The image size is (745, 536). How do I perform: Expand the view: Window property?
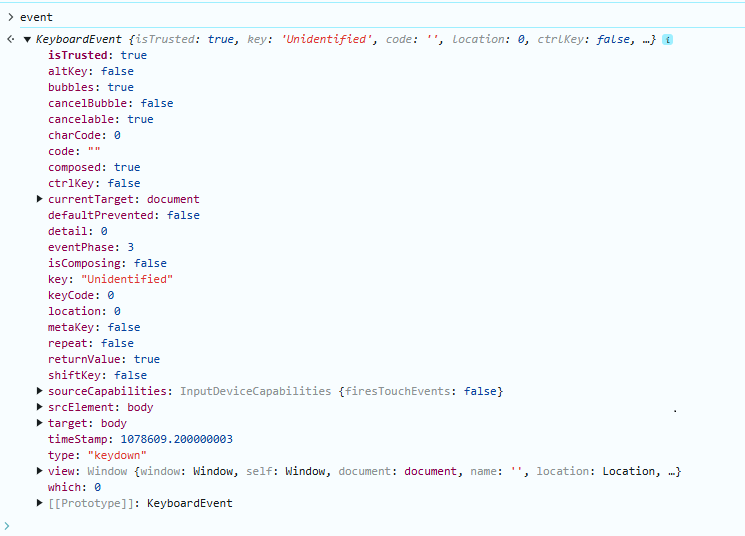[40, 471]
